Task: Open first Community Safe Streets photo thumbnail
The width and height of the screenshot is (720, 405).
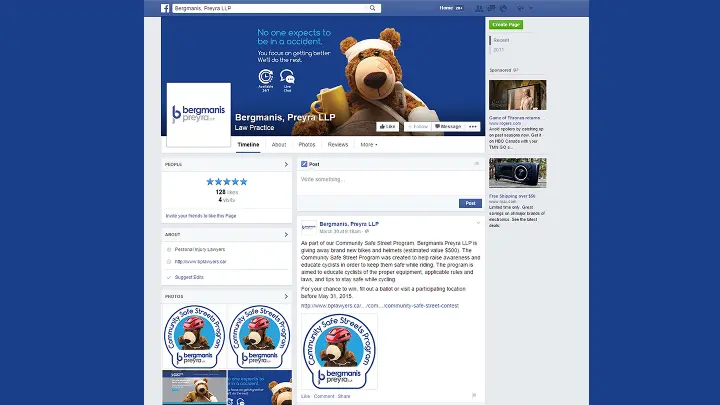Action: point(194,336)
